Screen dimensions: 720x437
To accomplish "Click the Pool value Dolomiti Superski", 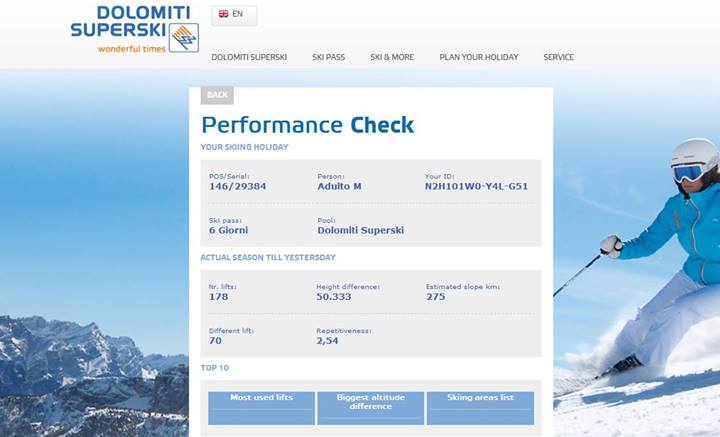I will point(360,230).
